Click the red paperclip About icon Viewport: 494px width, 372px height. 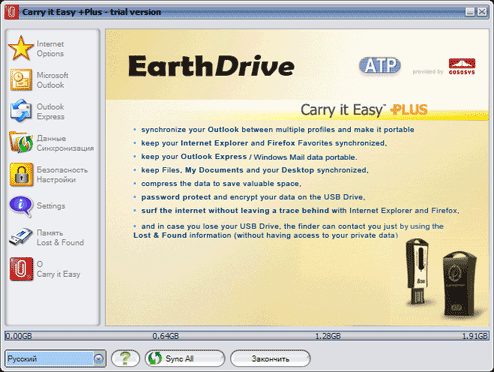[21, 269]
